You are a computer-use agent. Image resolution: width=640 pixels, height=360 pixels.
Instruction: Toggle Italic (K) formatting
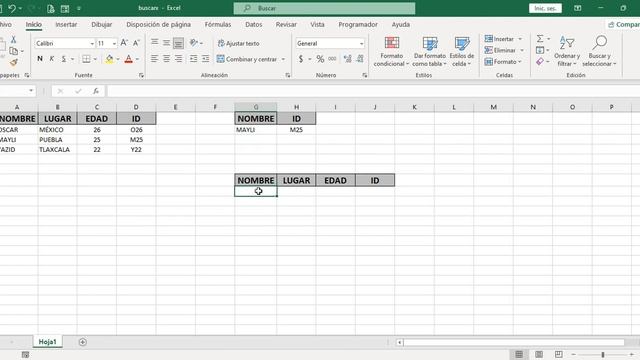click(x=52, y=59)
